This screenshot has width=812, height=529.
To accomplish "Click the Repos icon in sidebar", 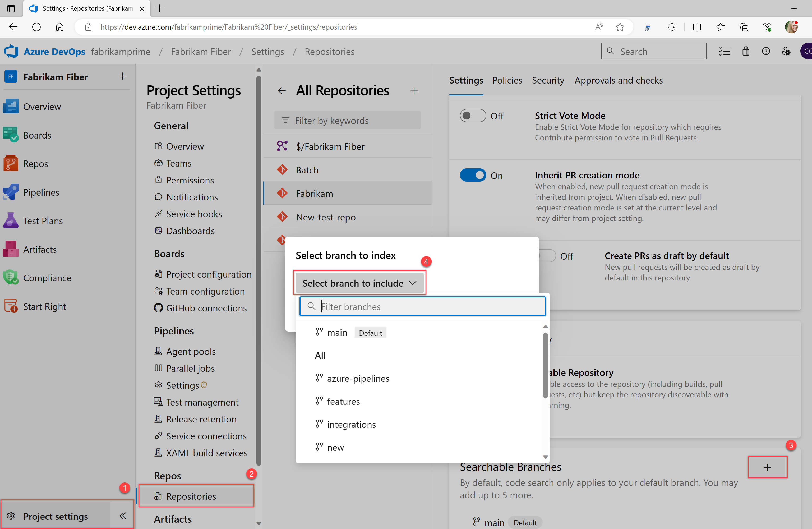I will tap(10, 164).
